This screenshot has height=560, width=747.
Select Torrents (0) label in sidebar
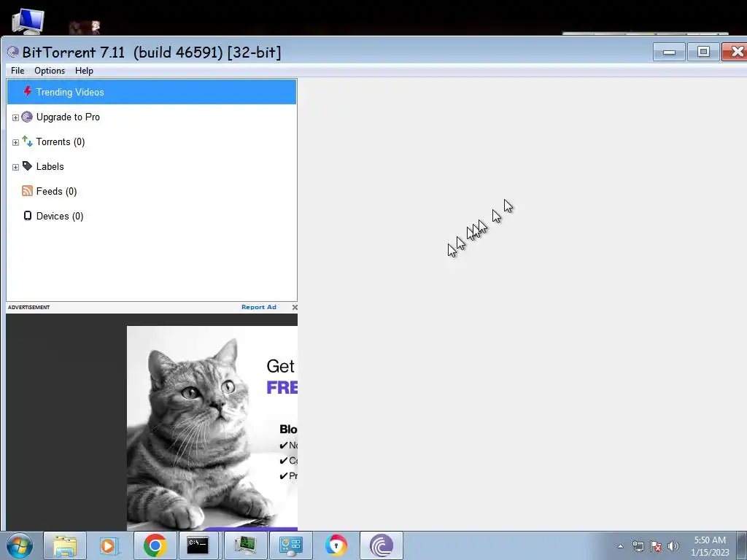61,142
